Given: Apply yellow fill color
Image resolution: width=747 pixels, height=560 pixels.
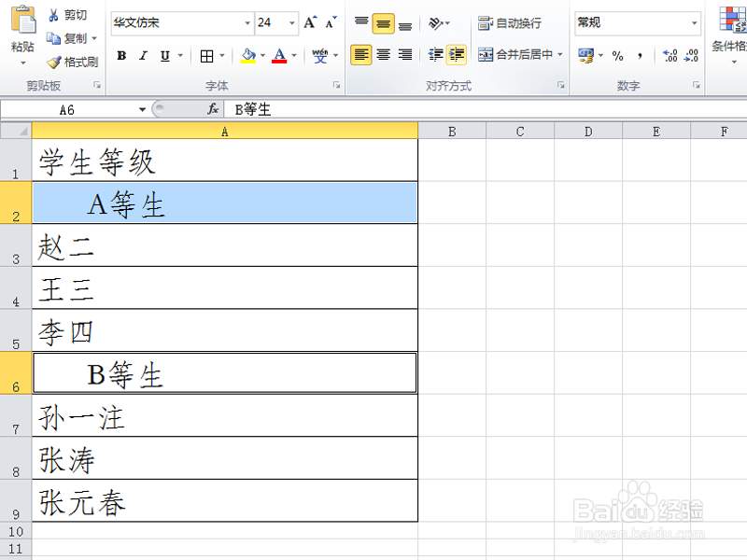Looking at the screenshot, I should click(248, 56).
